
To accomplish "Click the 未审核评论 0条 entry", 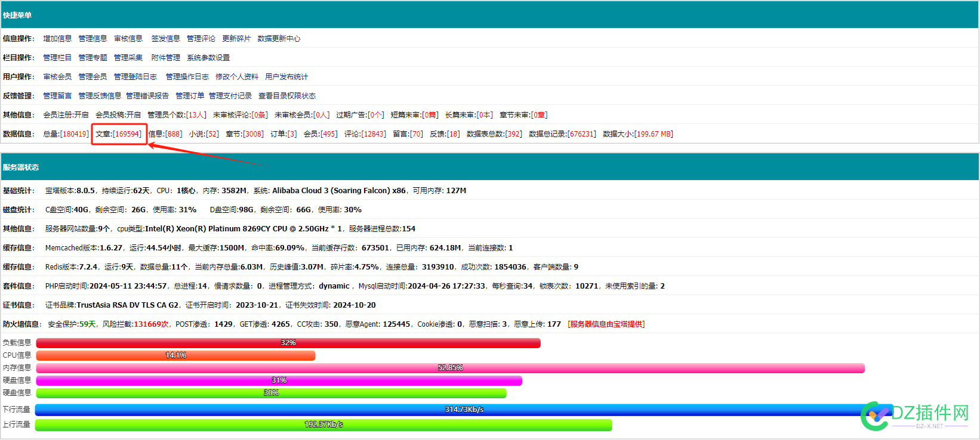I will click(x=241, y=115).
